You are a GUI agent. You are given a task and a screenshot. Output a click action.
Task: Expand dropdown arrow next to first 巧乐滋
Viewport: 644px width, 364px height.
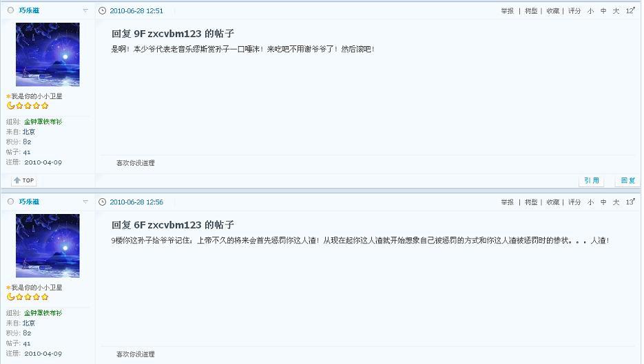click(x=85, y=11)
